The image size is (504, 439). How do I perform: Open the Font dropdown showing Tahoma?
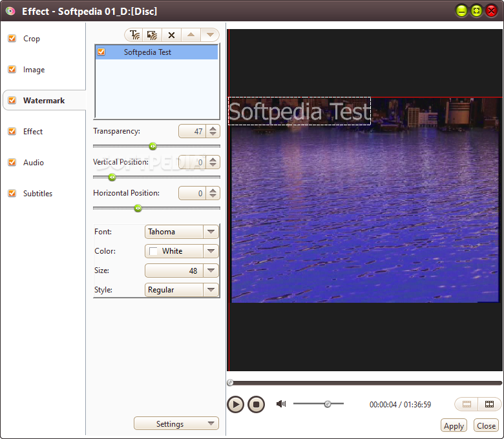tap(182, 232)
